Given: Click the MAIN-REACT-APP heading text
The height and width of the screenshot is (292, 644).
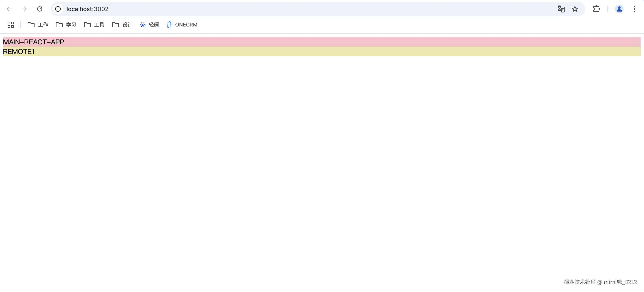Looking at the screenshot, I should 33,42.
